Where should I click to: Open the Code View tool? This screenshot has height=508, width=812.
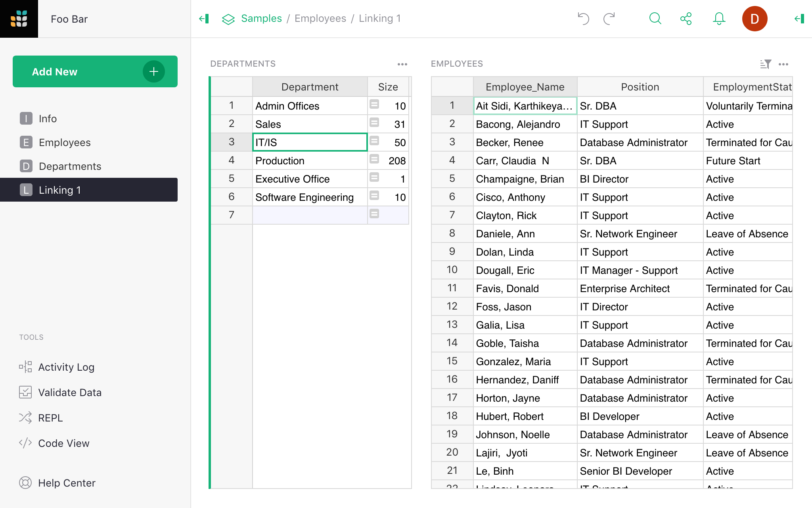pyautogui.click(x=63, y=443)
